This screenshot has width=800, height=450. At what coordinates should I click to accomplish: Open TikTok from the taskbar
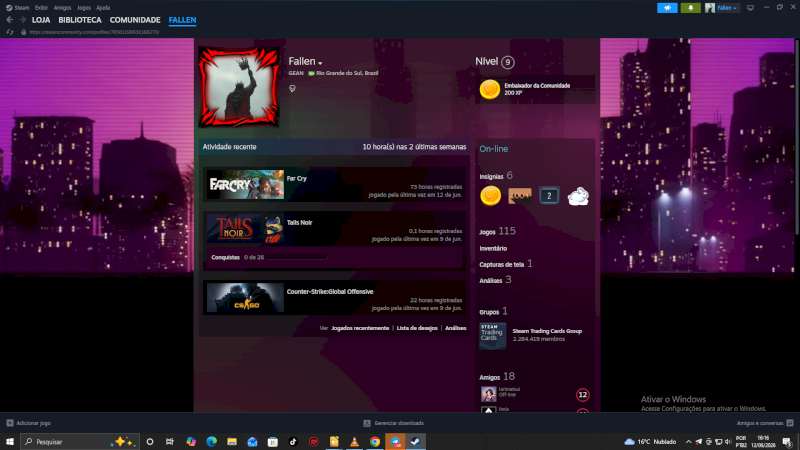click(293, 442)
